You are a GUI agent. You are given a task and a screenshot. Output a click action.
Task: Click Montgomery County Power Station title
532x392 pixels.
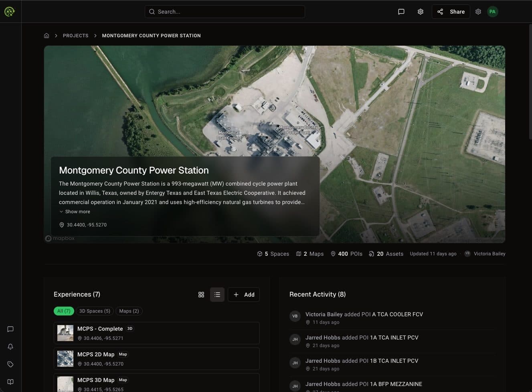coord(134,170)
